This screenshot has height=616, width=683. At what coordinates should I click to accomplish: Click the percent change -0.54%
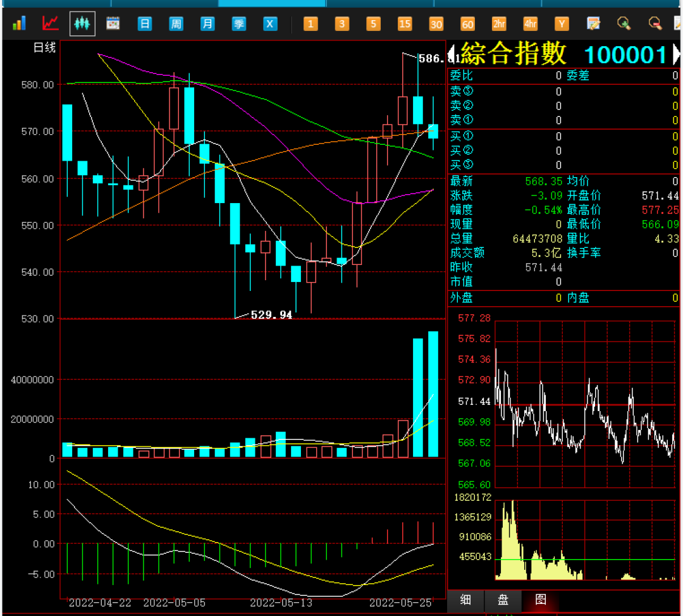pos(544,210)
